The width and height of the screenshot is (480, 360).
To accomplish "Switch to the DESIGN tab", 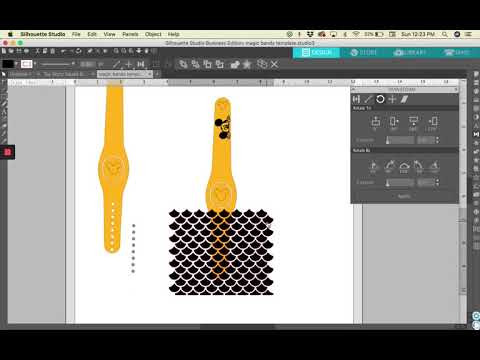I will 317,53.
